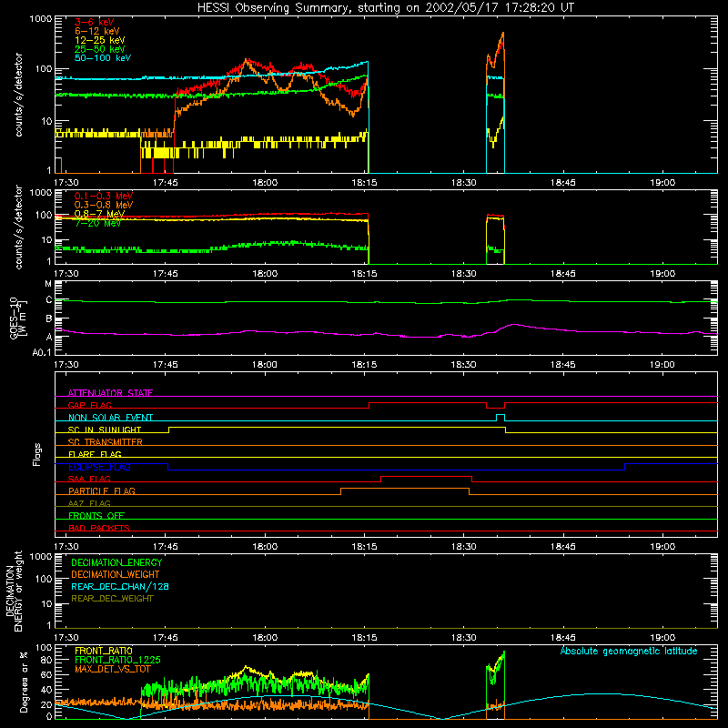The height and width of the screenshot is (728, 728).
Task: Select the ATTENUATOR_STATE flag label
Action: pyautogui.click(x=110, y=393)
